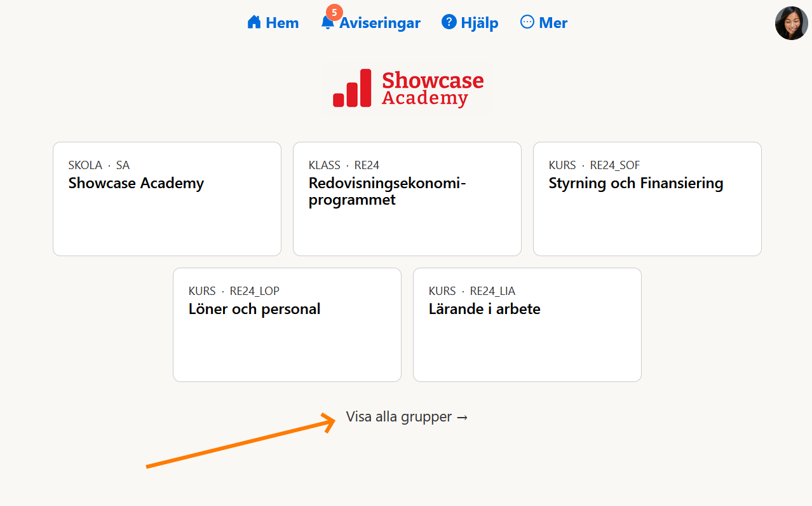Open the Styrning och Finansiering course
The width and height of the screenshot is (812, 506).
(647, 199)
